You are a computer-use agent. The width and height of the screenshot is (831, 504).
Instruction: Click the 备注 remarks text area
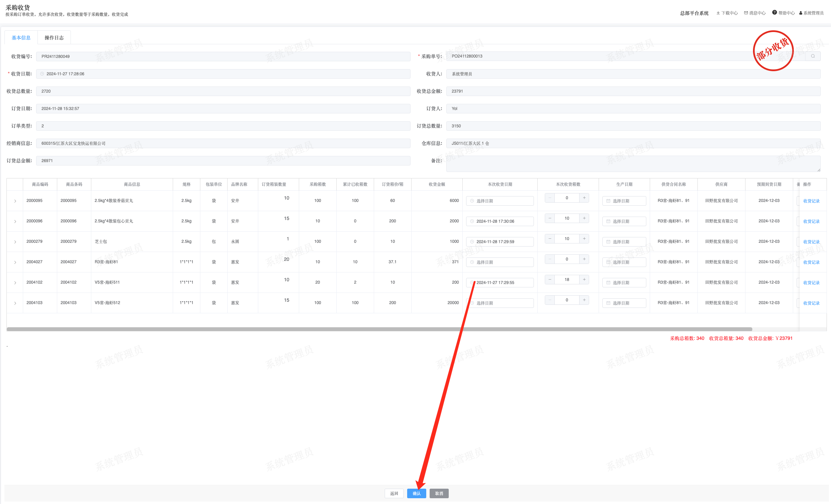633,164
